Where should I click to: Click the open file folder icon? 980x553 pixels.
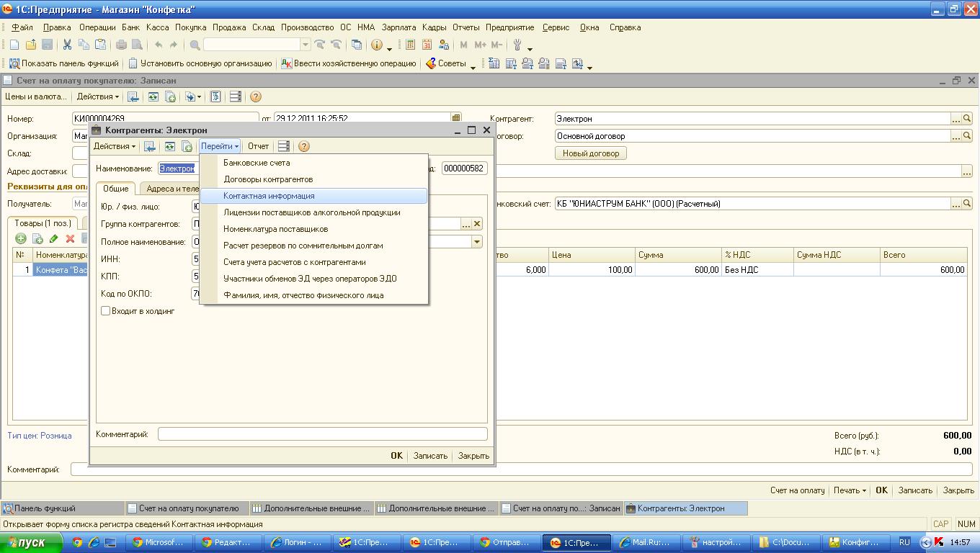click(31, 45)
